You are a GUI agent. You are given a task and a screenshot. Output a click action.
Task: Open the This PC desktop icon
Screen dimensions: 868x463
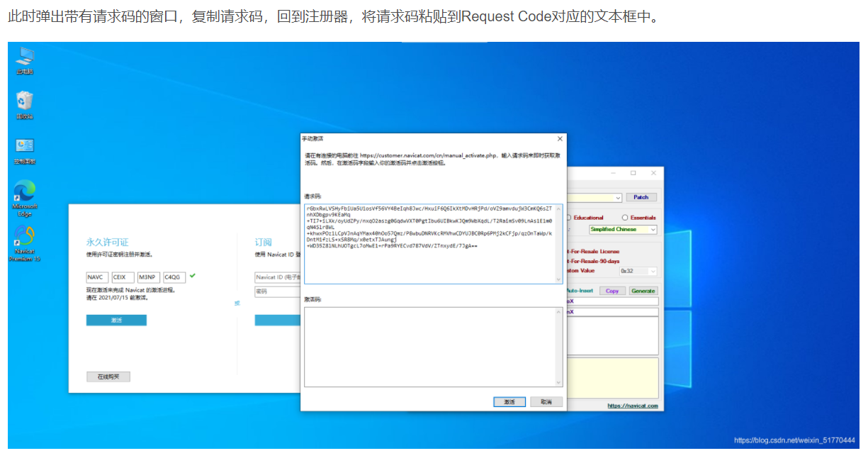(x=25, y=60)
